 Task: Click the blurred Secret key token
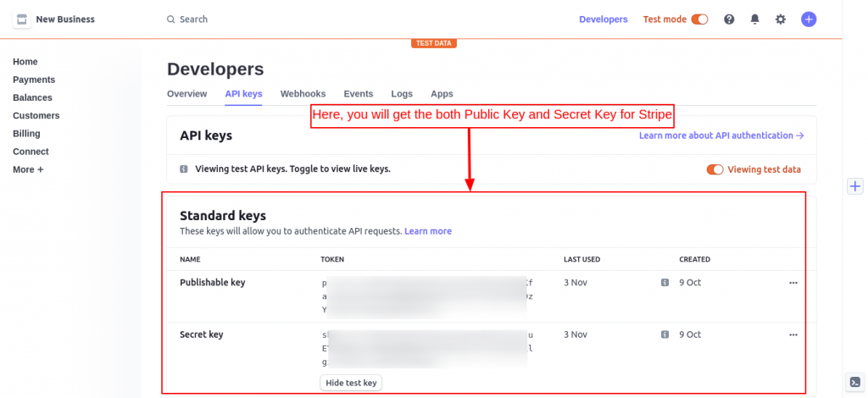(x=426, y=349)
